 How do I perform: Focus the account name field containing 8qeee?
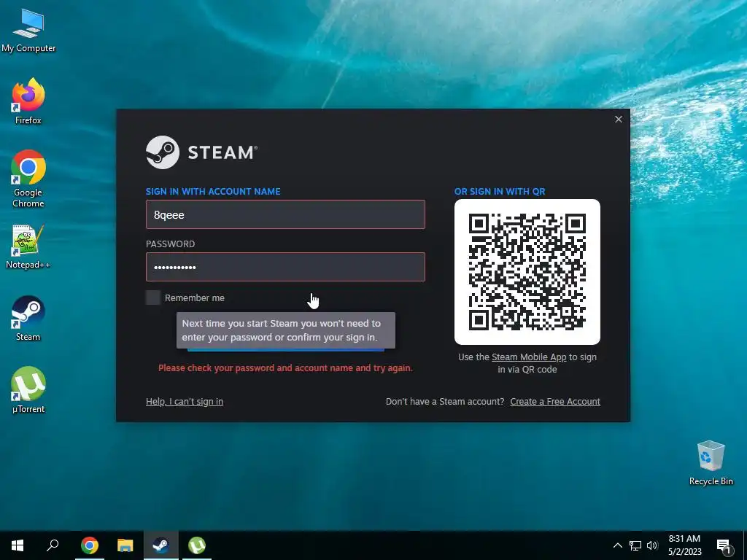pos(285,214)
